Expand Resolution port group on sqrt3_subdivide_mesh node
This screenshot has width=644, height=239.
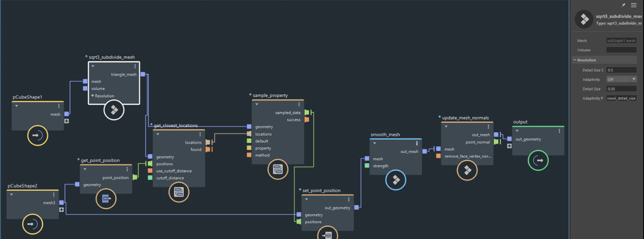[x=92, y=96]
